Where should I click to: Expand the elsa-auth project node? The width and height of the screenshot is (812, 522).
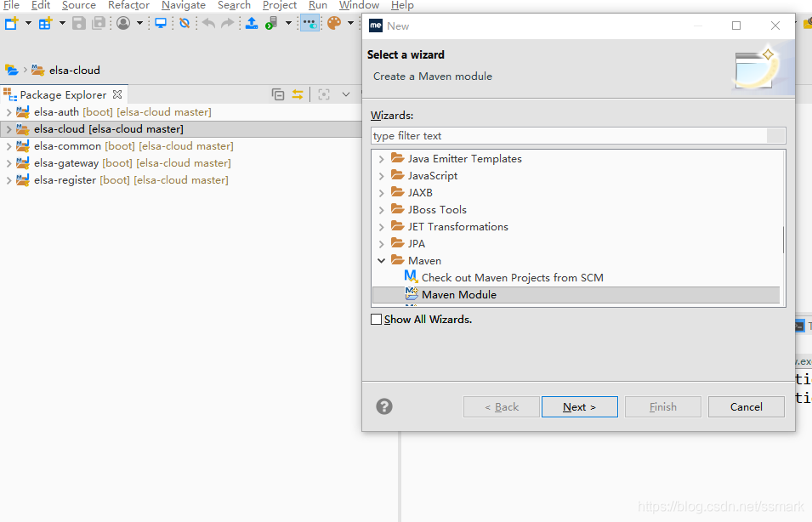pyautogui.click(x=9, y=112)
